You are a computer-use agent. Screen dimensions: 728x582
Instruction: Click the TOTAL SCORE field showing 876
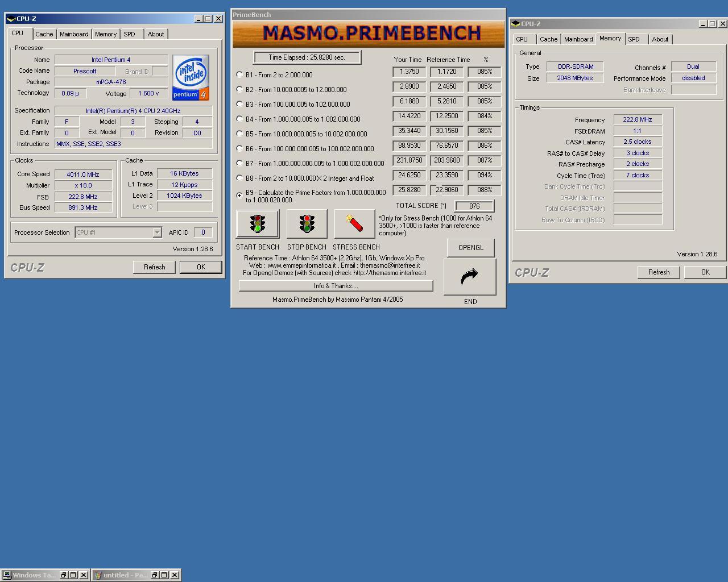[474, 206]
